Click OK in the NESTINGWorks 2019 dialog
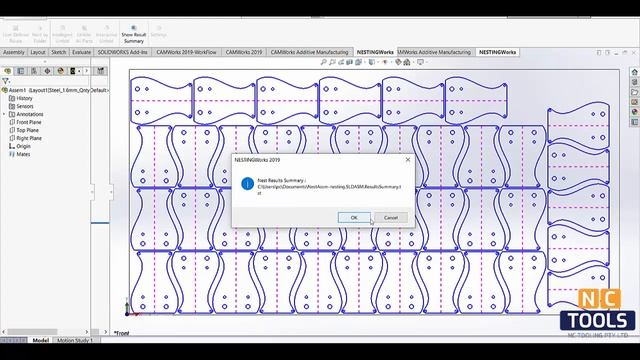Viewport: 640px width, 360px height. coord(354,218)
